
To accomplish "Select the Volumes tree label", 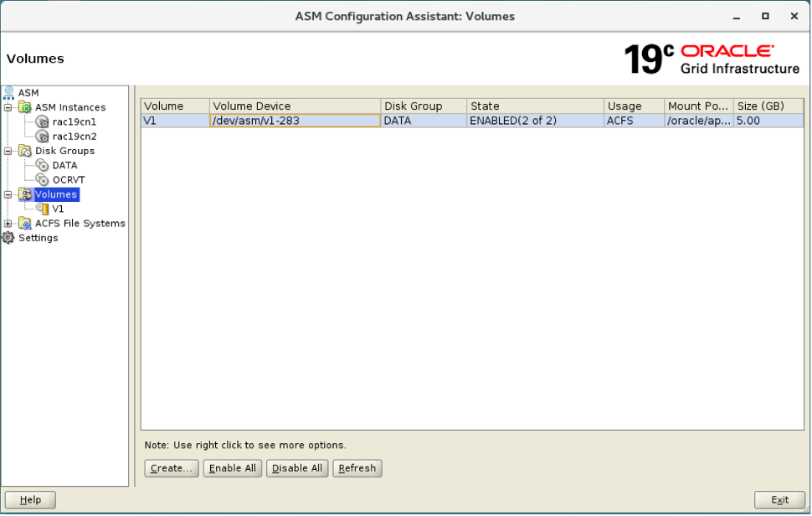I will pos(56,194).
